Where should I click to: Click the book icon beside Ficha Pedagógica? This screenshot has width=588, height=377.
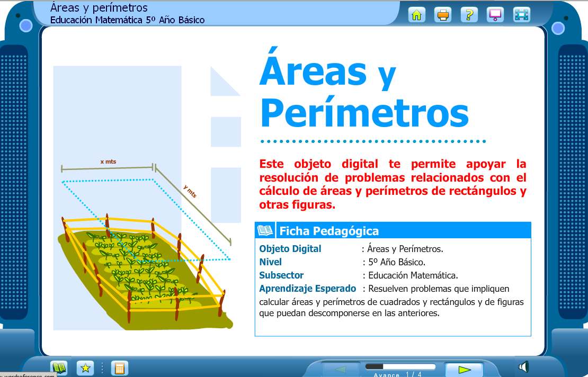pyautogui.click(x=265, y=230)
